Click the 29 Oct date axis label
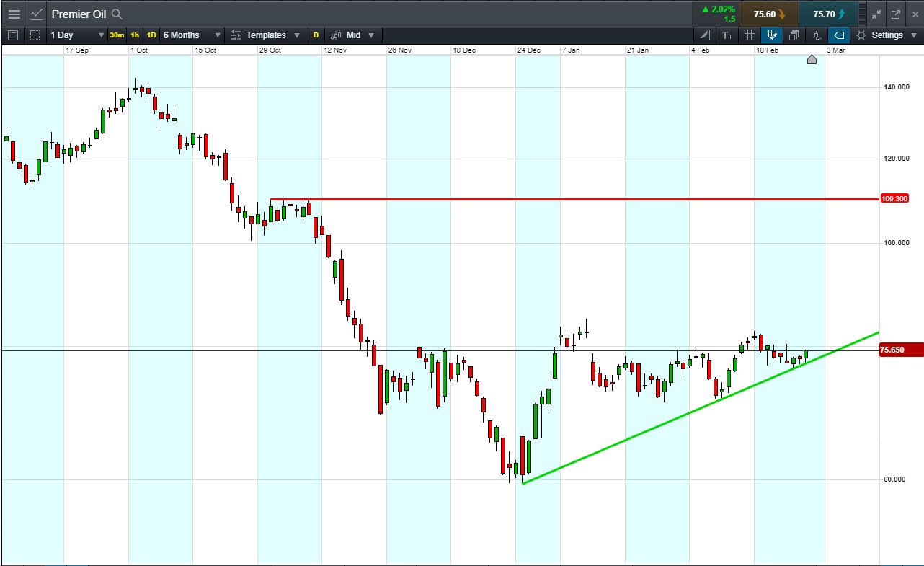 coord(270,50)
